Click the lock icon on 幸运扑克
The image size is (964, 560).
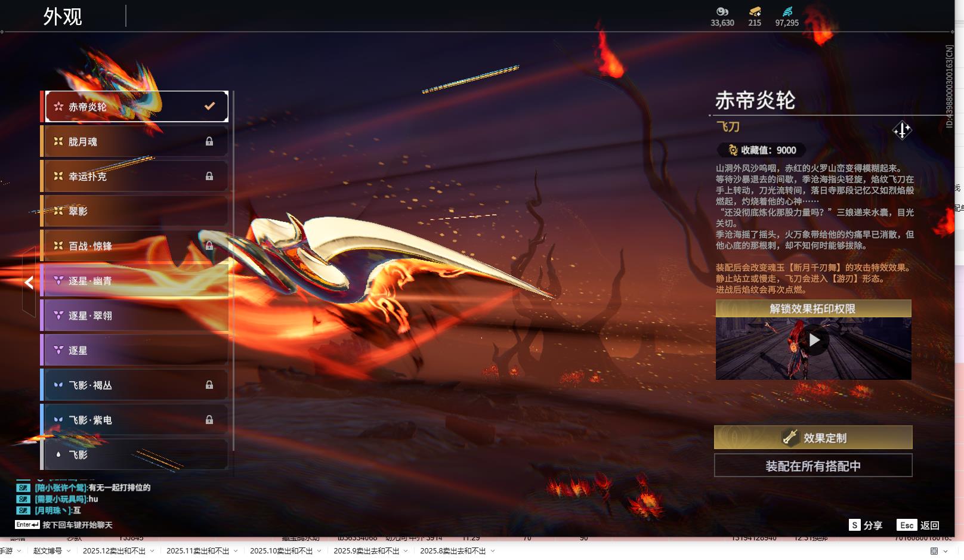(209, 176)
